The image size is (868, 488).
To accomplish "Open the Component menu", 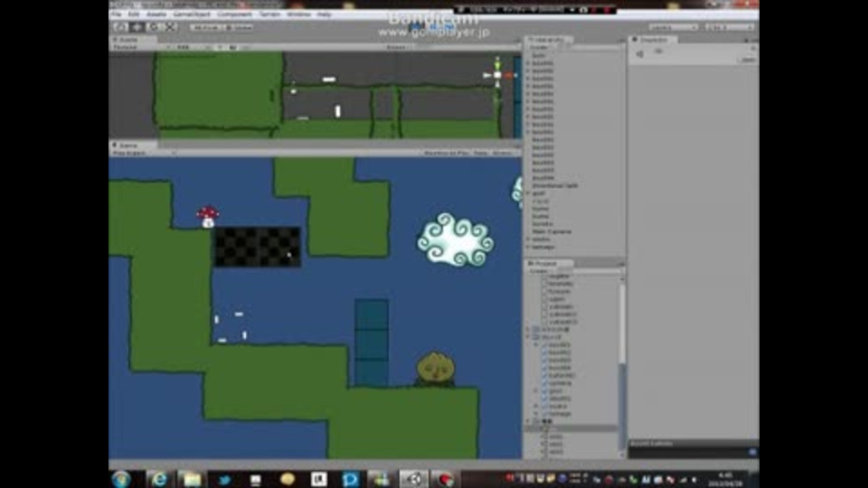I will click(234, 14).
